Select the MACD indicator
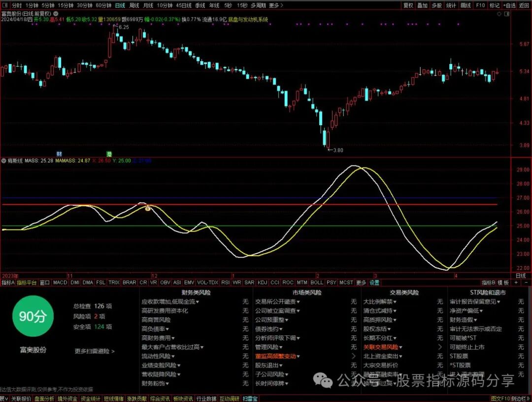This screenshot has height=402, width=532. point(60,283)
